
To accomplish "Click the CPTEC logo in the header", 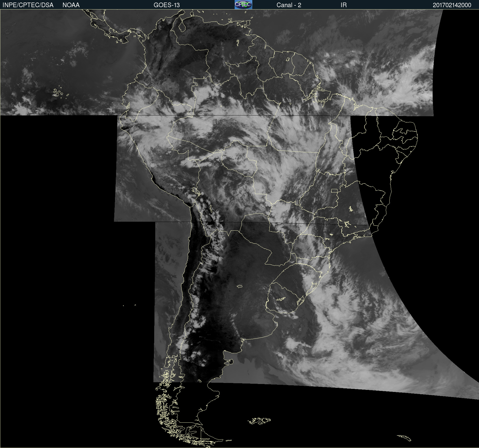I will click(243, 5).
